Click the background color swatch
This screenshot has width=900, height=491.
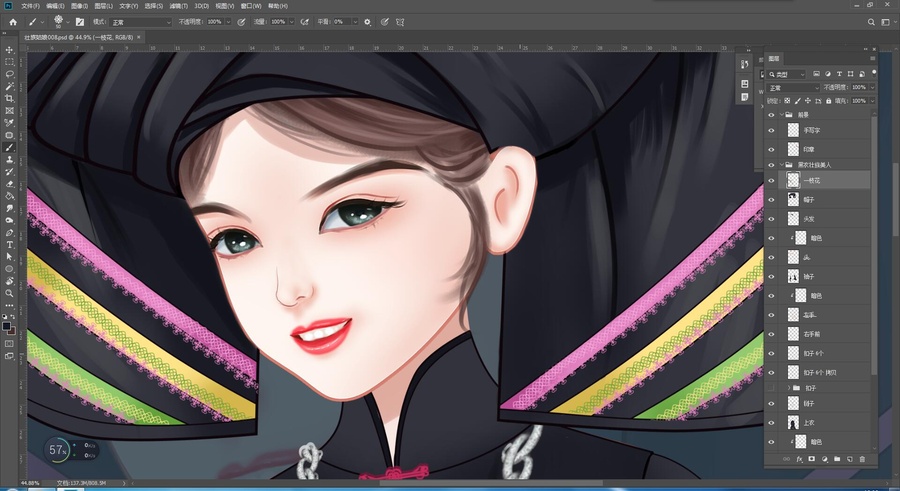click(x=11, y=331)
